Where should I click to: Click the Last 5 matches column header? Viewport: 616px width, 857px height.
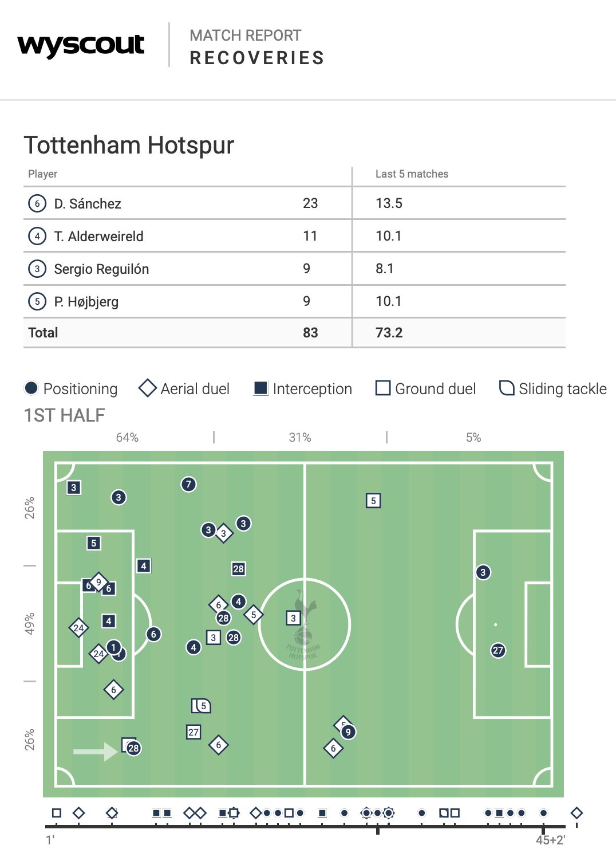412,174
